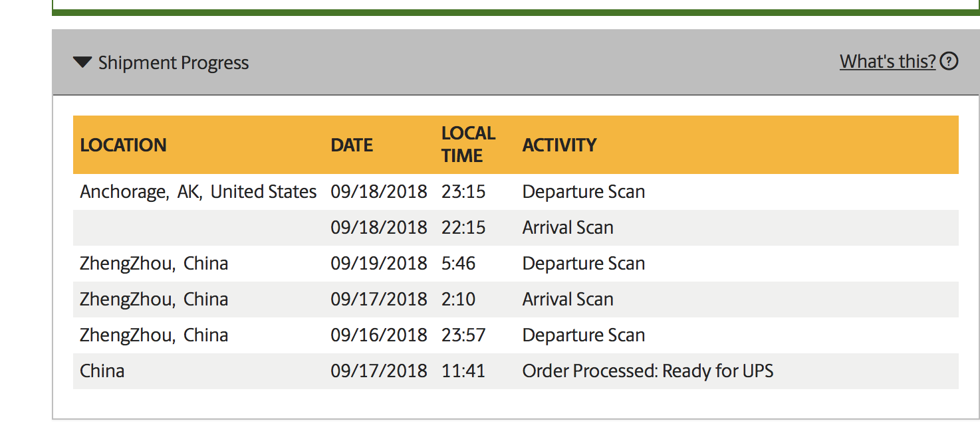This screenshot has height=429, width=980.
Task: Click the DATE column header
Action: [352, 145]
